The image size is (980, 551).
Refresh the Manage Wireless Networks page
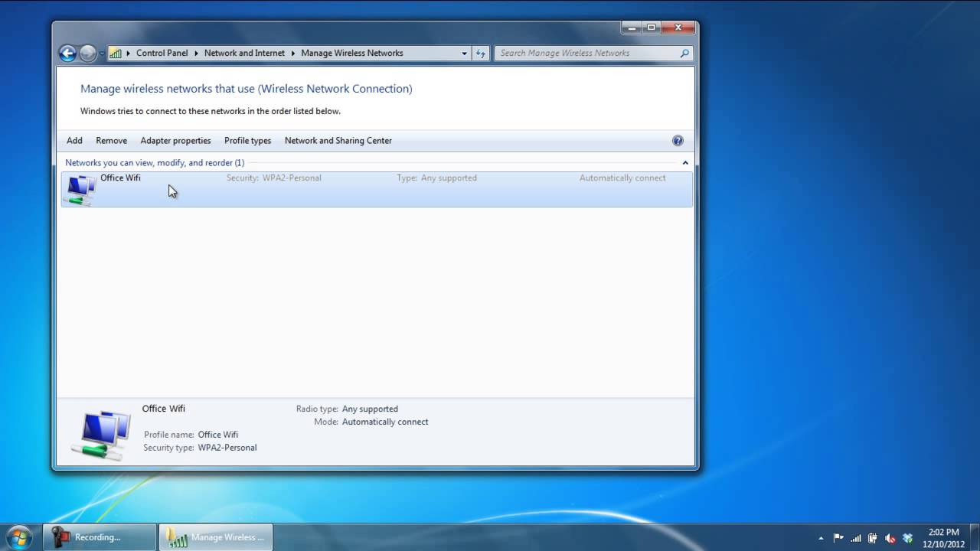click(x=481, y=53)
